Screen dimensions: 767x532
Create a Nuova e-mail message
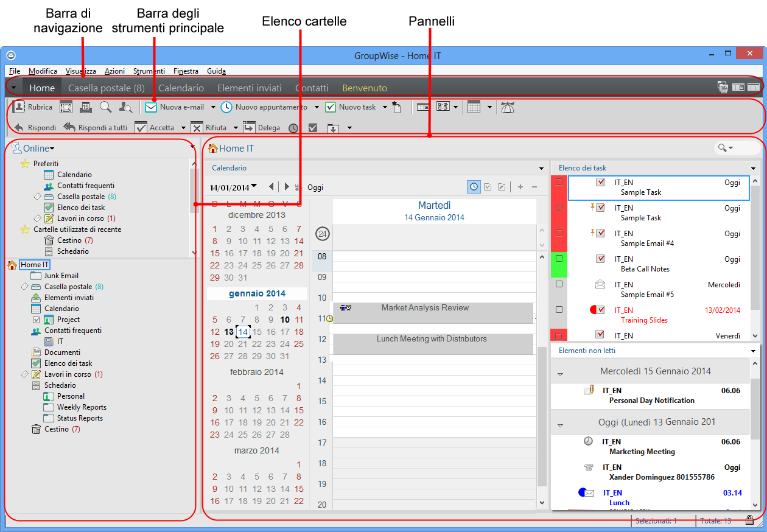[174, 107]
